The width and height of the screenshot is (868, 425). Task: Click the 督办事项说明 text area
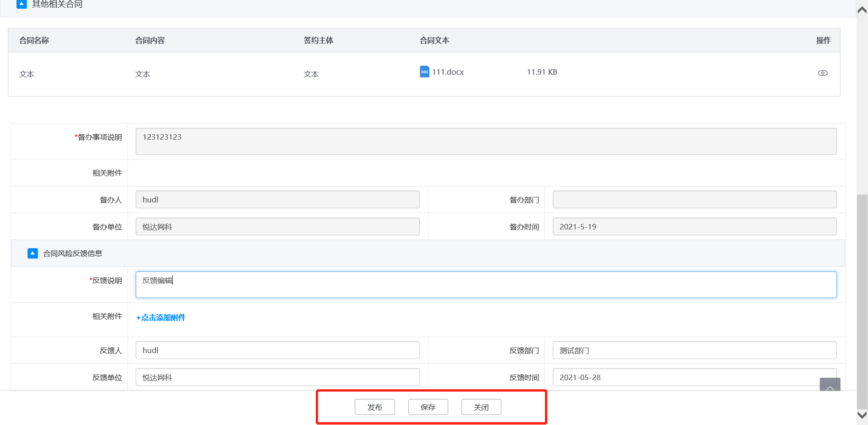[x=486, y=141]
